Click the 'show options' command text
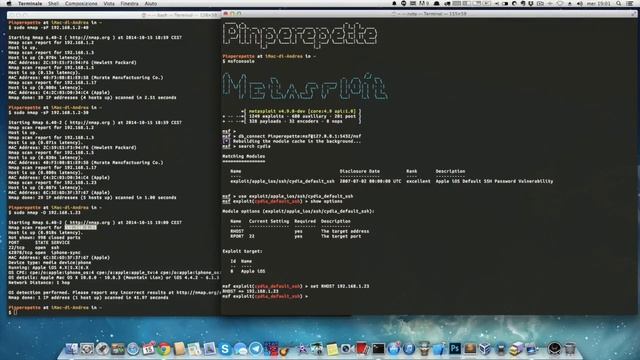The width and height of the screenshot is (640, 360). pos(326,201)
